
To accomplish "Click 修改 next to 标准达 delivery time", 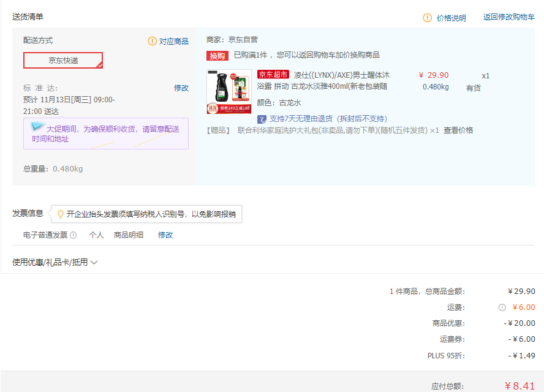I will 181,88.
